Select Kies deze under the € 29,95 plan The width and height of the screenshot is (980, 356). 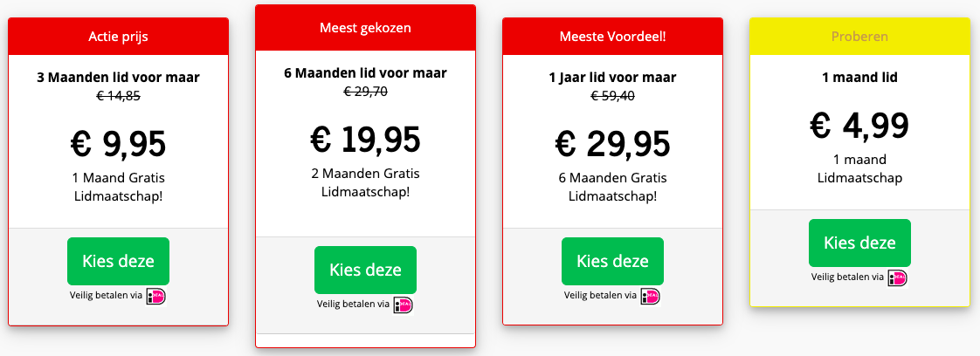tap(612, 261)
